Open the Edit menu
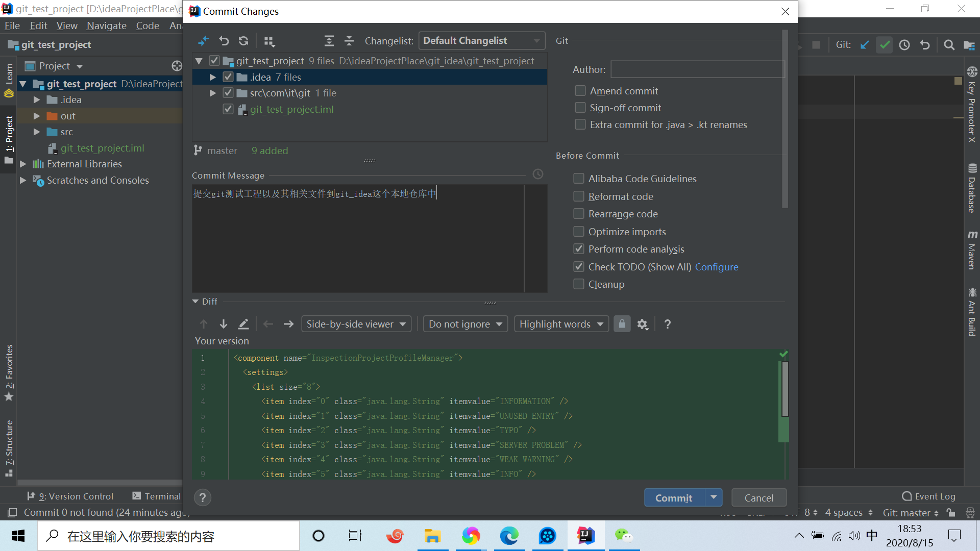980x551 pixels. click(x=38, y=26)
